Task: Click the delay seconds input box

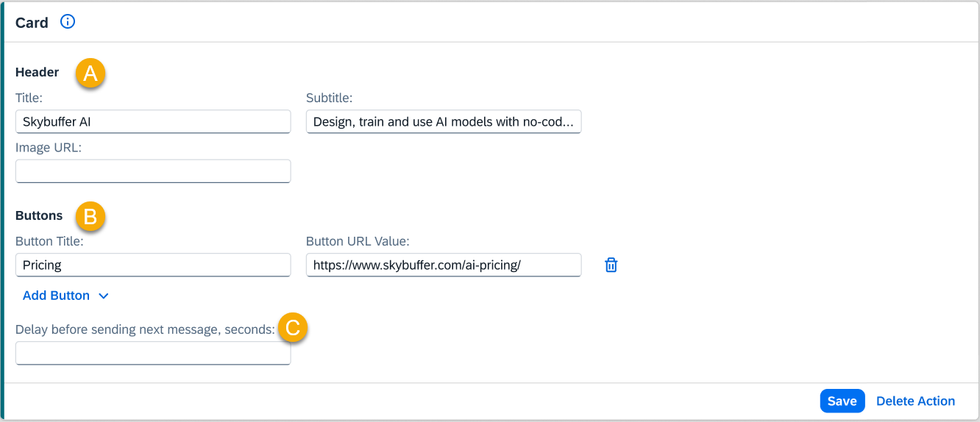Action: pyautogui.click(x=153, y=354)
